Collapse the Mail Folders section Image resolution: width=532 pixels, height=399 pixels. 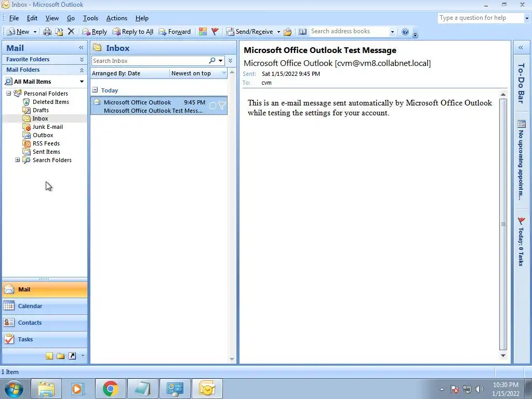(82, 70)
